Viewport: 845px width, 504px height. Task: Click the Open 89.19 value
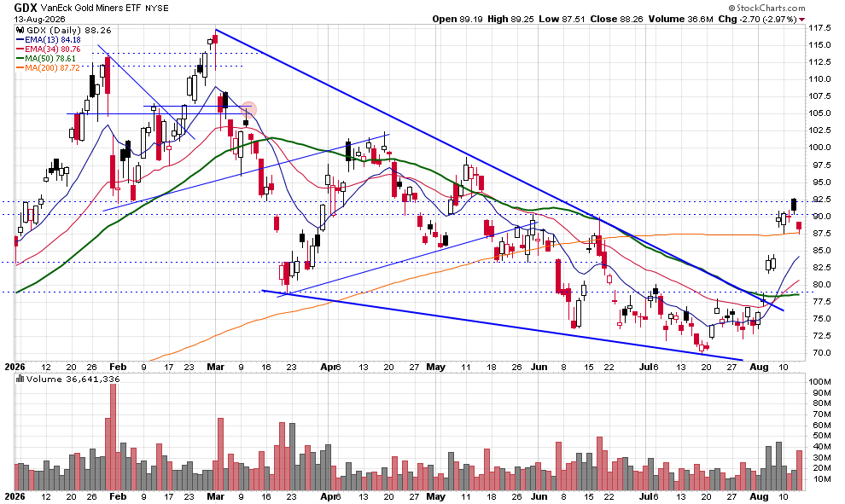pyautogui.click(x=457, y=19)
